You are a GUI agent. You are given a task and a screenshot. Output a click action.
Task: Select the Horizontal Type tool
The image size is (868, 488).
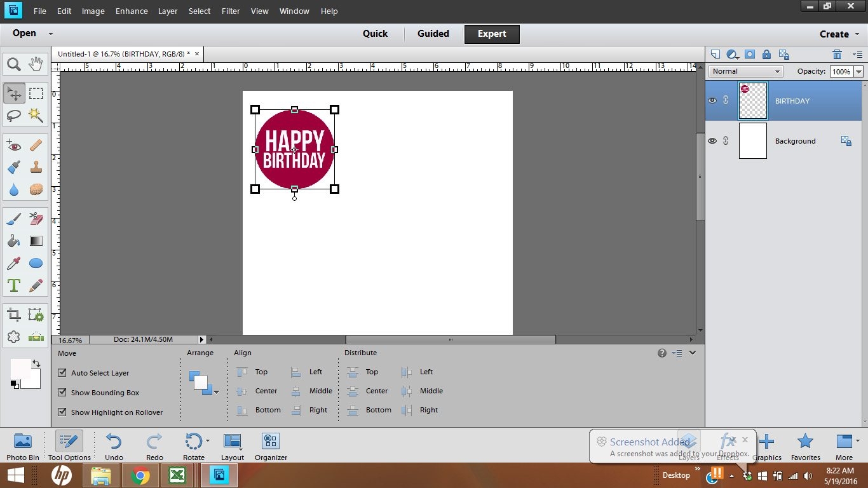13,285
